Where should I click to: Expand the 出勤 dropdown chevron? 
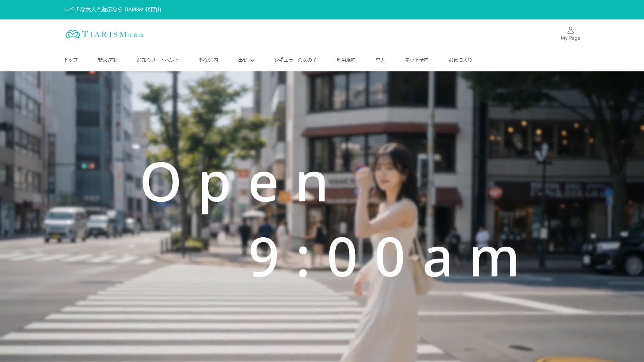pyautogui.click(x=252, y=60)
